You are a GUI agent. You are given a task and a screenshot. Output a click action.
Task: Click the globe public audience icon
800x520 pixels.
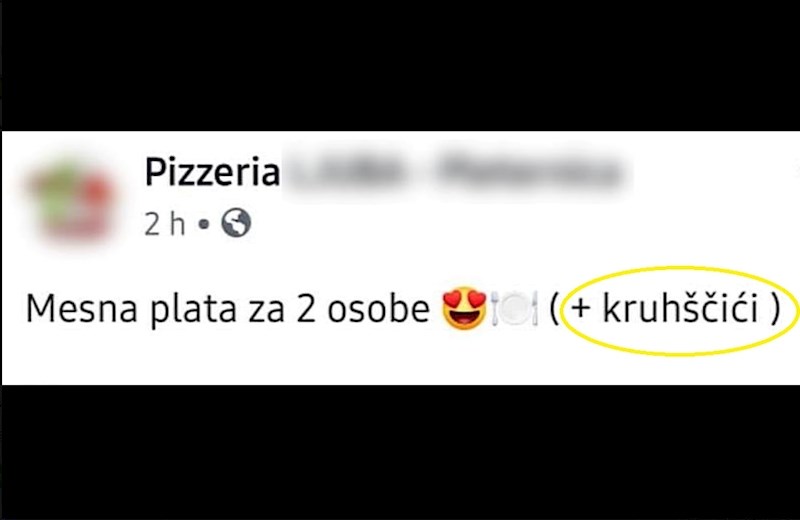236,223
